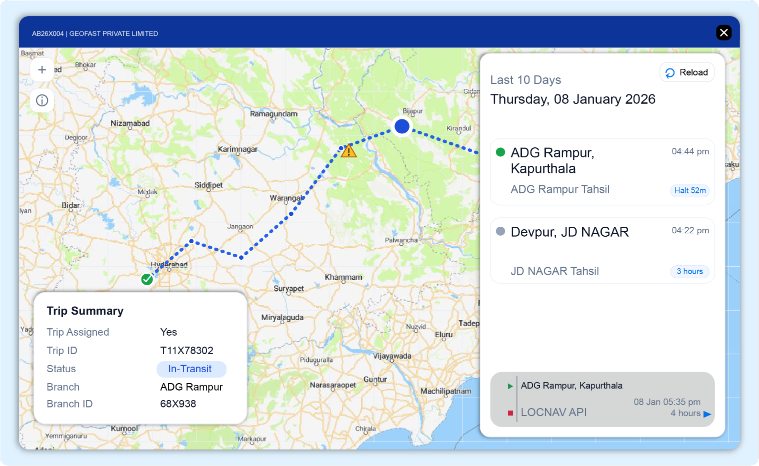Reload the trip timeline

click(x=687, y=73)
